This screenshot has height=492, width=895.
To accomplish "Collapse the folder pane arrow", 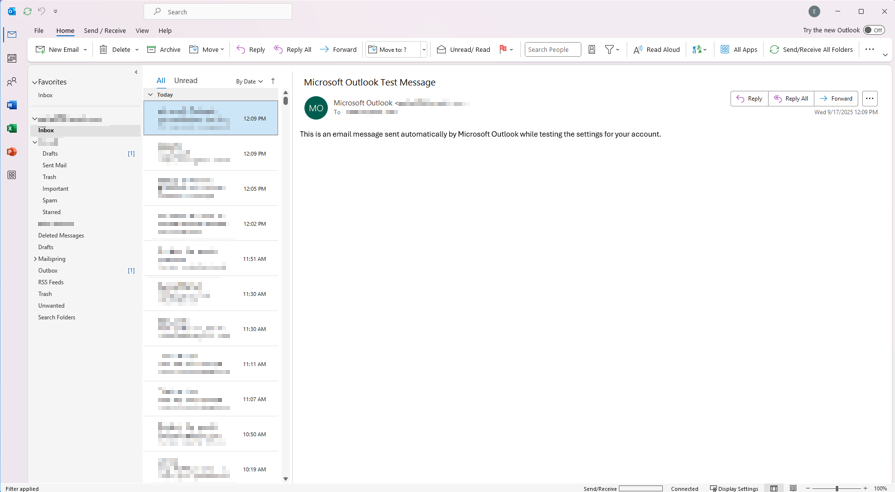I will pyautogui.click(x=136, y=72).
